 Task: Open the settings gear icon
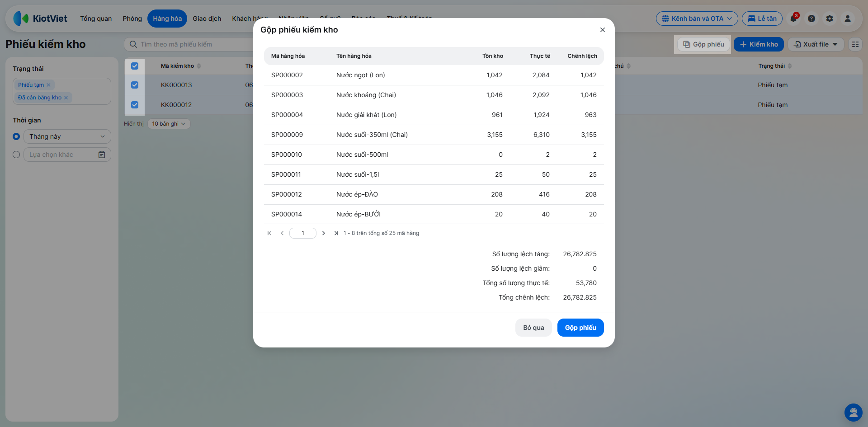coord(830,19)
